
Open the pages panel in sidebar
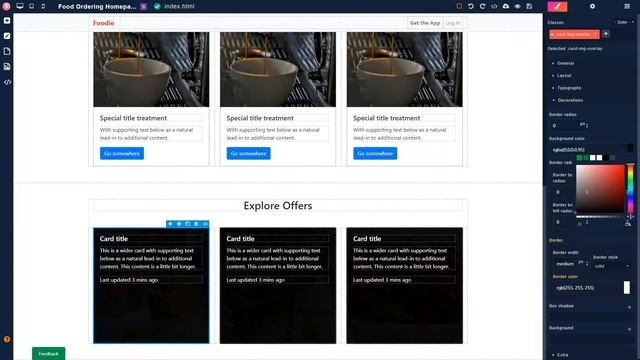click(7, 51)
